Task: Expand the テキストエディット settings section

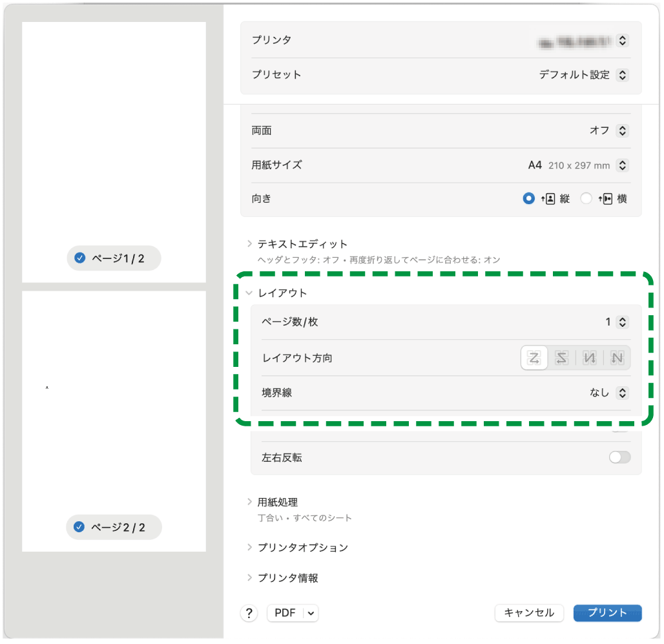Action: coord(249,244)
